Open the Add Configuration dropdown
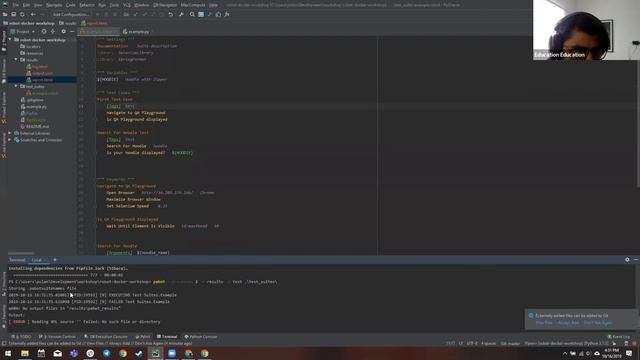This screenshot has height=360, width=640. [70, 14]
